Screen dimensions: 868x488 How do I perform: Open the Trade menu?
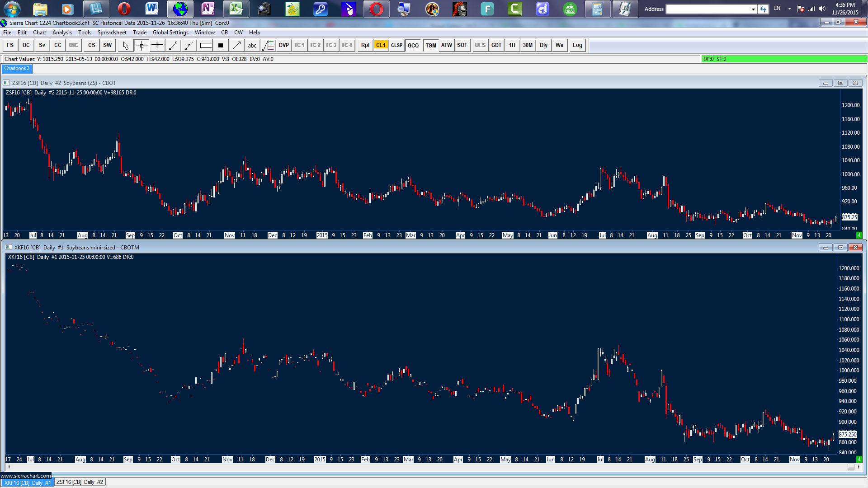[139, 33]
